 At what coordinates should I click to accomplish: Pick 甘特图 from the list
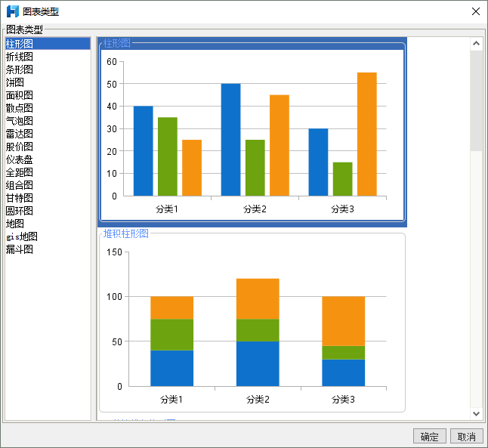click(x=48, y=198)
